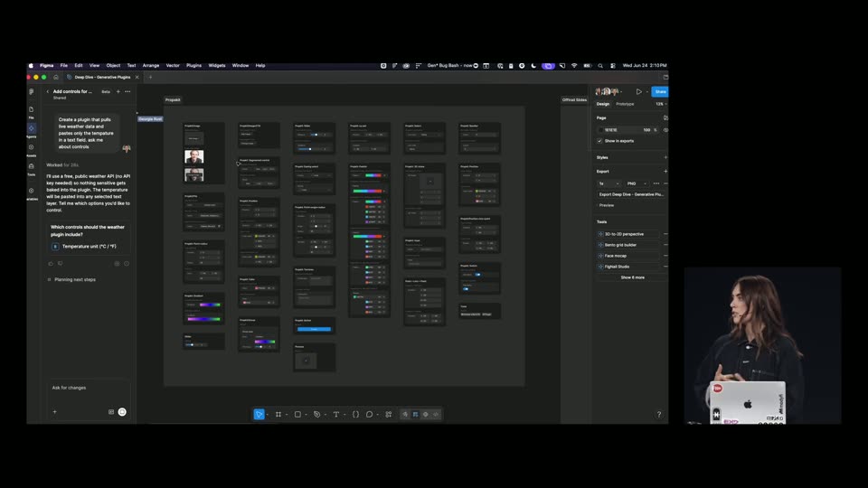This screenshot has width=868, height=488.
Task: Select the Frame tool
Action: tap(278, 415)
